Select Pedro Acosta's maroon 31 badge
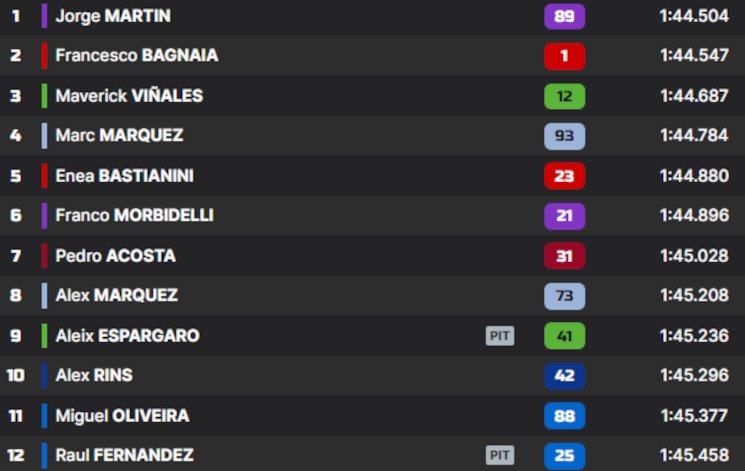 [564, 256]
